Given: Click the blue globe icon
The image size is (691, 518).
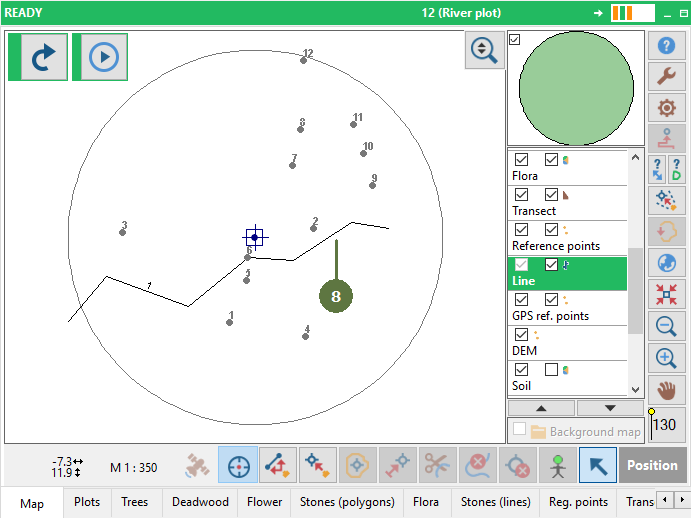Looking at the screenshot, I should (x=666, y=263).
